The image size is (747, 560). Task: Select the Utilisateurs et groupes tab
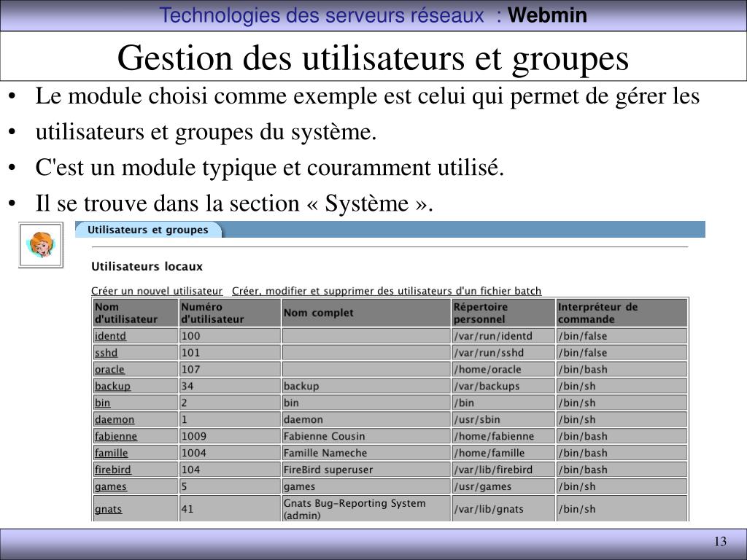click(147, 230)
